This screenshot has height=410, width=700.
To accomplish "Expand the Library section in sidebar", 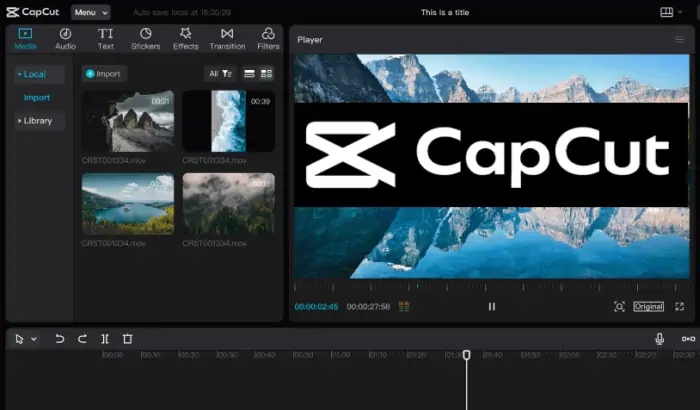I will coord(38,121).
